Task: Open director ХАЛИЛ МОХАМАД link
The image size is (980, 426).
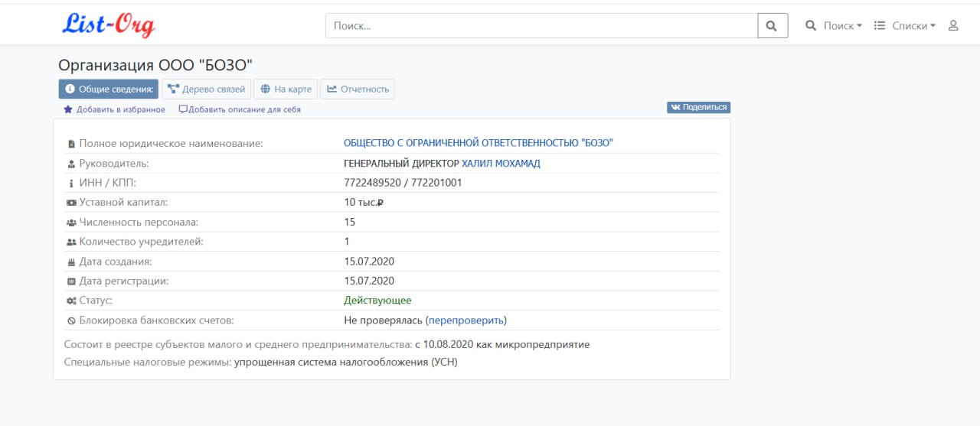Action: pos(501,163)
